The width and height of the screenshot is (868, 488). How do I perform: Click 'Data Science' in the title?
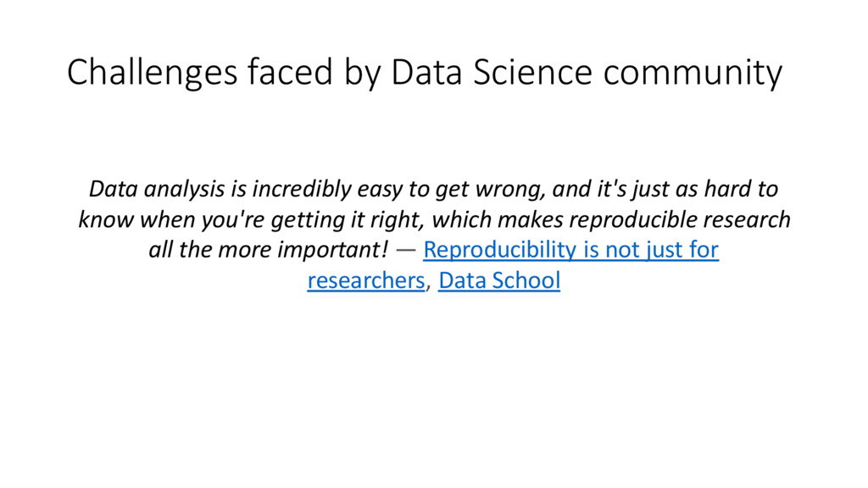(x=492, y=72)
